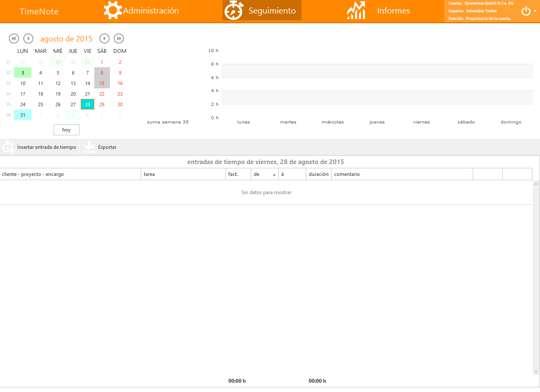Switch to the Informes tab label

tap(393, 11)
